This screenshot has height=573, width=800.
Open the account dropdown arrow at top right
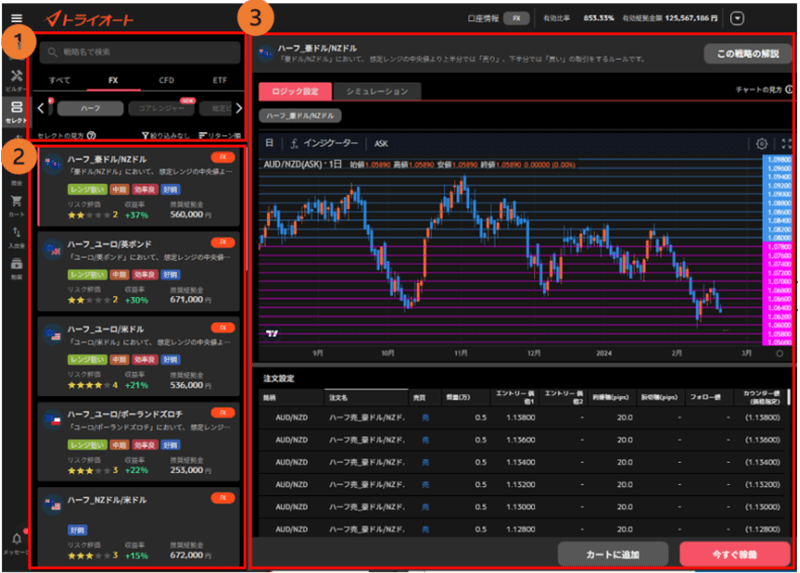tap(737, 18)
